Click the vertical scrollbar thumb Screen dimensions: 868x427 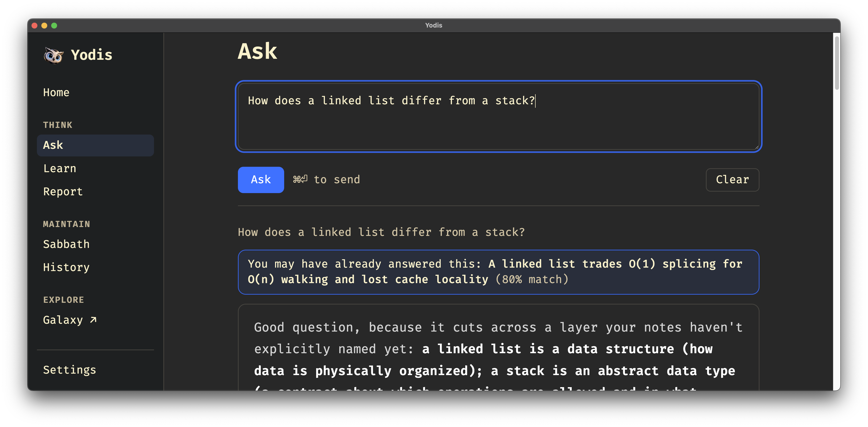tap(837, 63)
